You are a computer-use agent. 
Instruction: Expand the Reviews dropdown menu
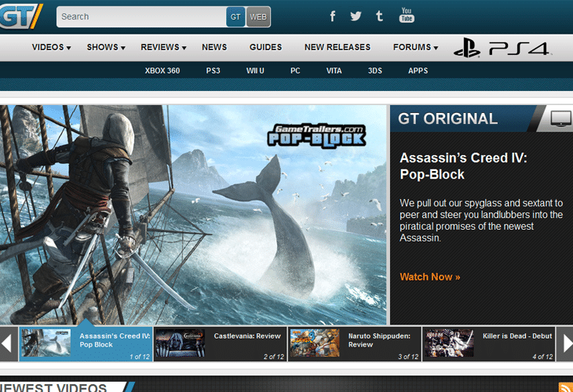[x=163, y=48]
